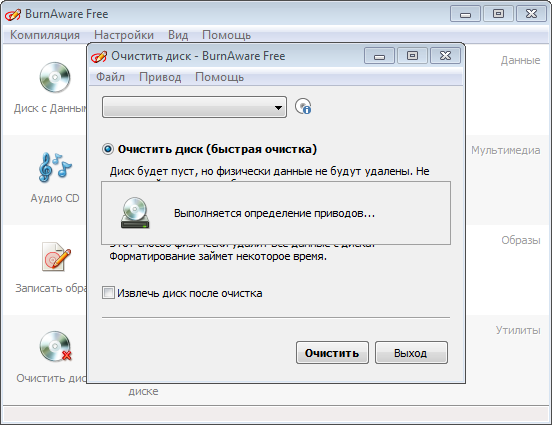This screenshot has width=552, height=425.
Task: Open the Настройки menu
Action: (x=124, y=35)
